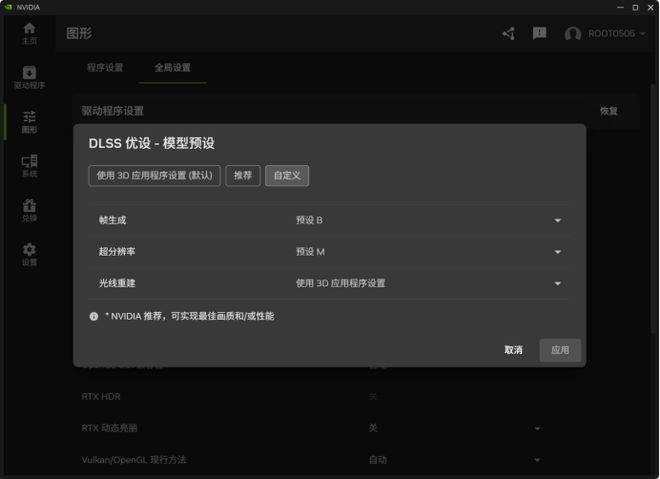
Task: Click the 应用 button
Action: (x=560, y=350)
